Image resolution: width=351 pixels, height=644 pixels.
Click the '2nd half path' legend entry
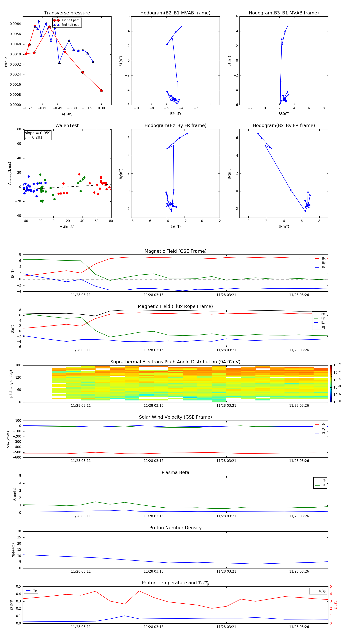(x=67, y=25)
